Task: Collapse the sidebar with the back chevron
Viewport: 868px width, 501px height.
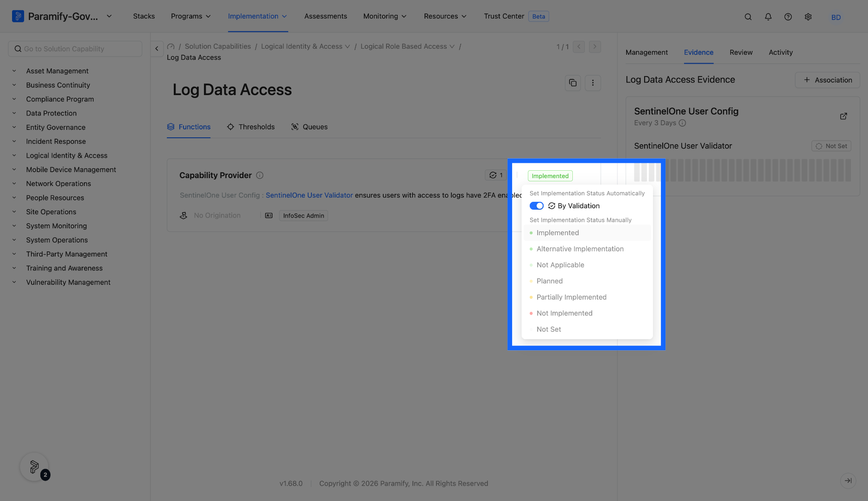Action: [x=157, y=48]
